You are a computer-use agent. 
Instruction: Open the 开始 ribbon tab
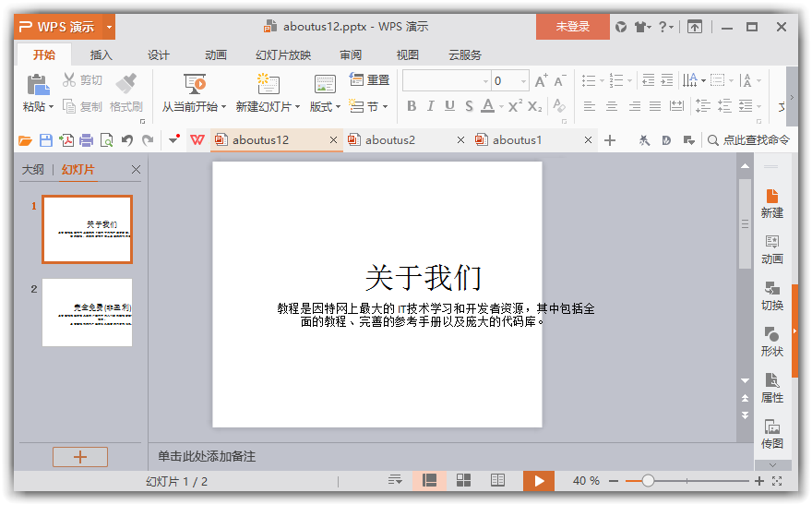(44, 54)
